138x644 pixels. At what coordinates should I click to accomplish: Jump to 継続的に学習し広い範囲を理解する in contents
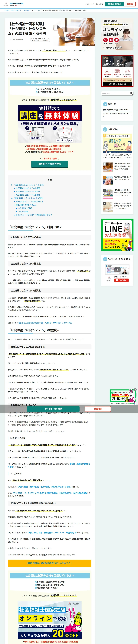[x=30, y=201]
